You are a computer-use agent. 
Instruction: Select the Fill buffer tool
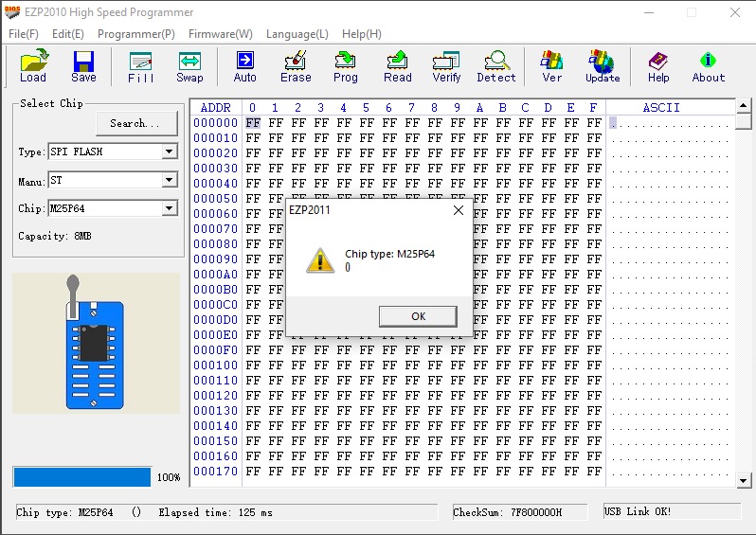[141, 66]
